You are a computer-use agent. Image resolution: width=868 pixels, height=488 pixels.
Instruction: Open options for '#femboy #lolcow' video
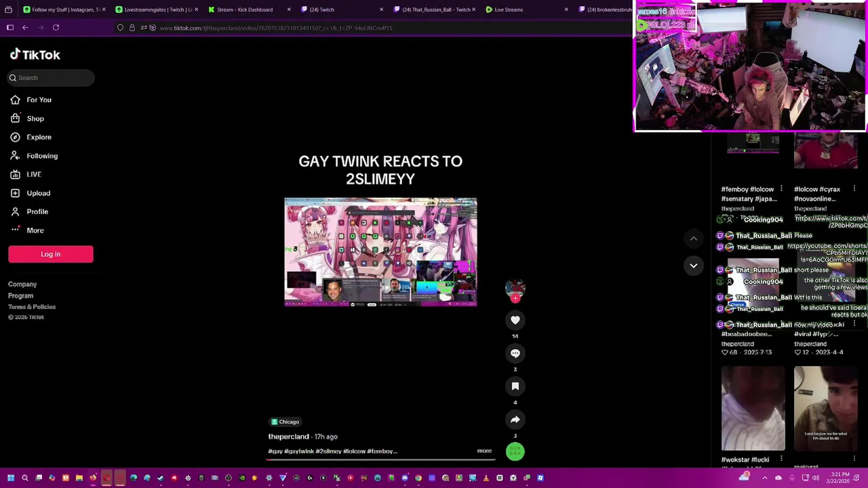coord(781,189)
